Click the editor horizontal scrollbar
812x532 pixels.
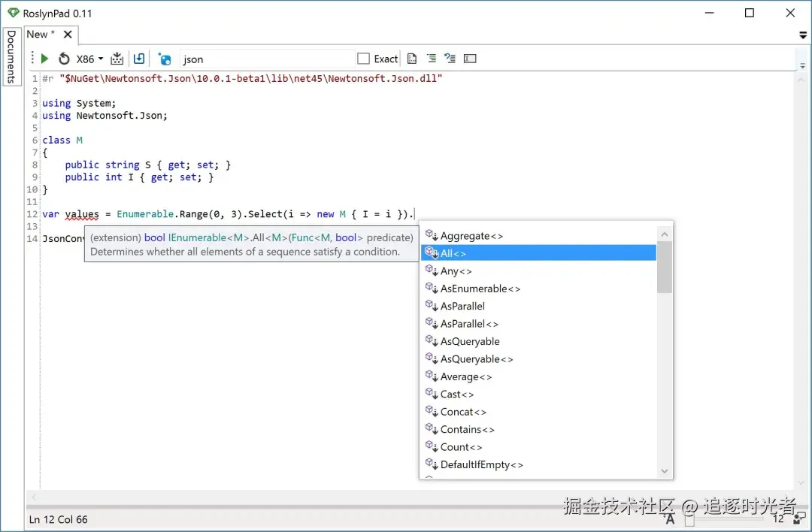pos(409,497)
